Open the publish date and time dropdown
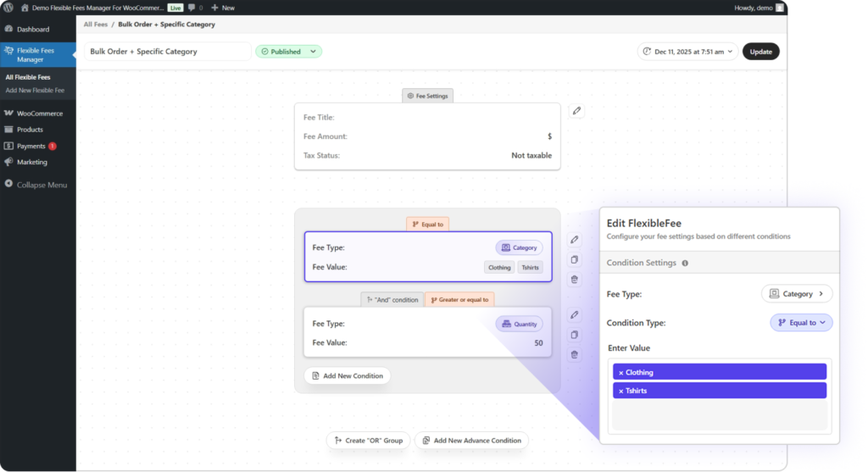 (687, 52)
